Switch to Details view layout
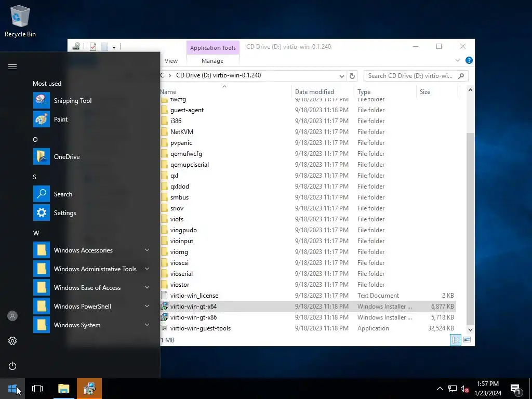 pyautogui.click(x=456, y=340)
